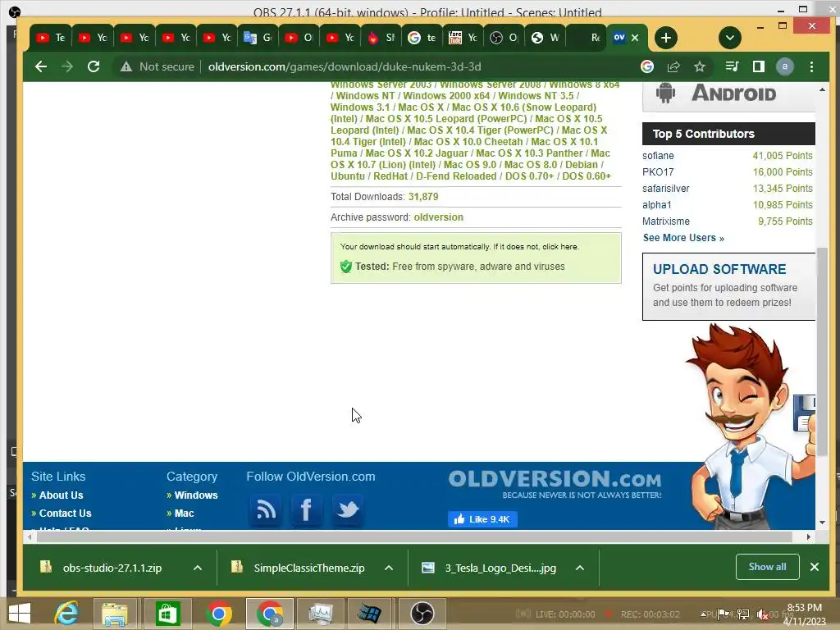
Task: Open Windows Store from taskbar
Action: (167, 614)
